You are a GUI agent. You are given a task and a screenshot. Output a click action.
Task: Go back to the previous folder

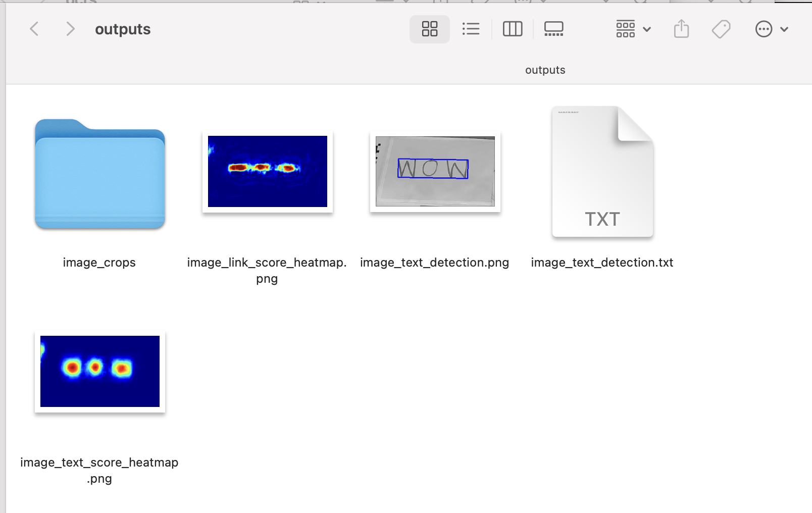point(34,29)
